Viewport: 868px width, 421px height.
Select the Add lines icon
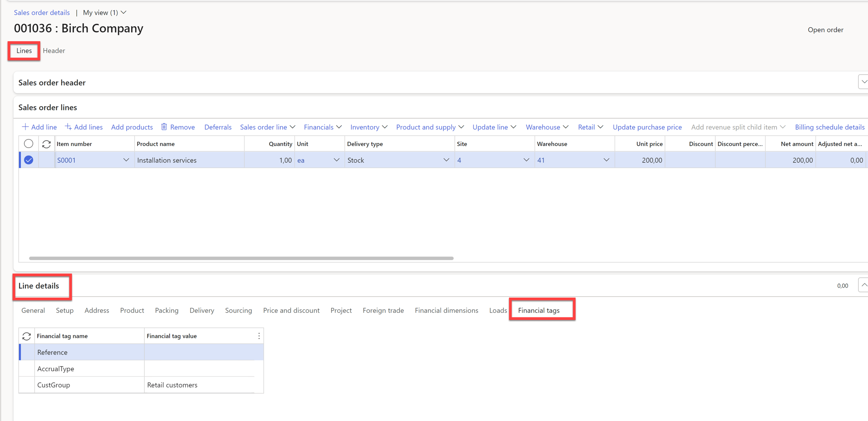(x=68, y=127)
